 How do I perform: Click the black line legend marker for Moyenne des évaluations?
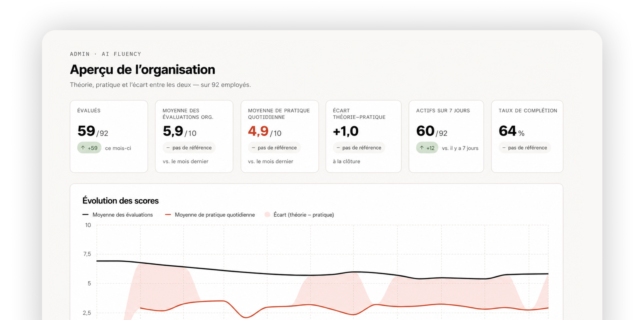point(85,214)
